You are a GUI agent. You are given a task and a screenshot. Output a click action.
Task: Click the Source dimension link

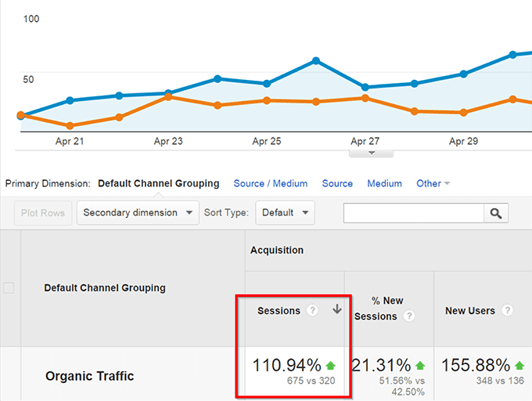(x=337, y=183)
